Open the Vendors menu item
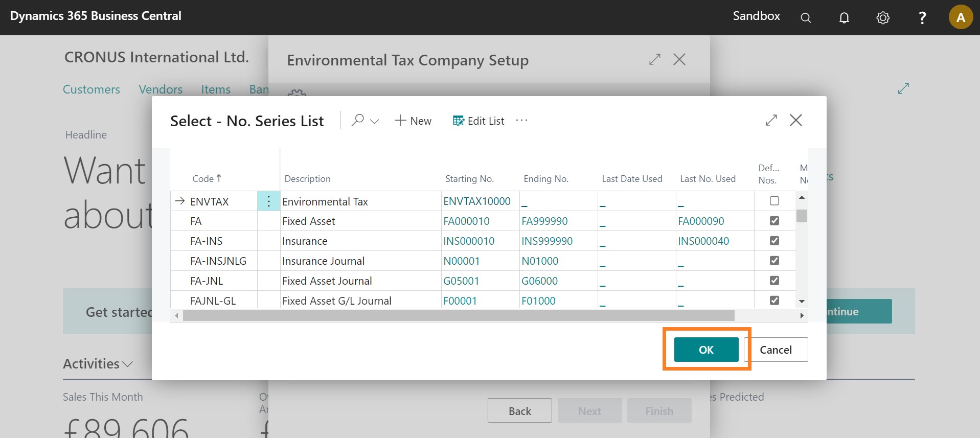980x438 pixels. [x=161, y=89]
